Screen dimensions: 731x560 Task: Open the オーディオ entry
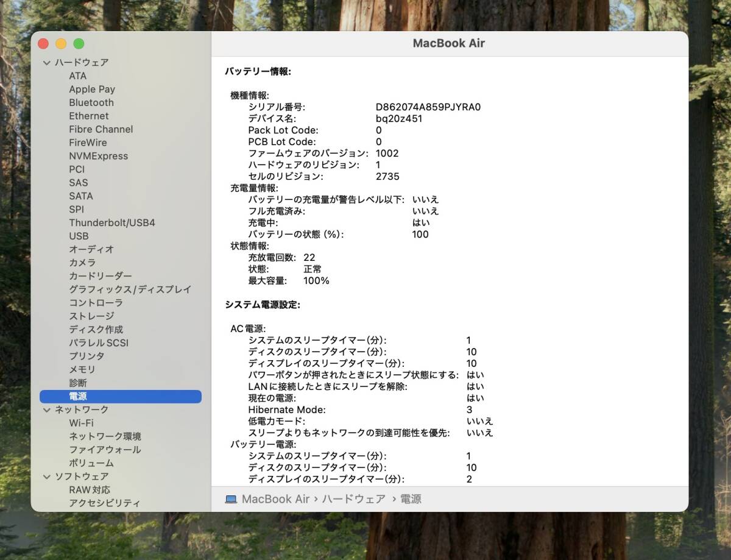pyautogui.click(x=91, y=249)
